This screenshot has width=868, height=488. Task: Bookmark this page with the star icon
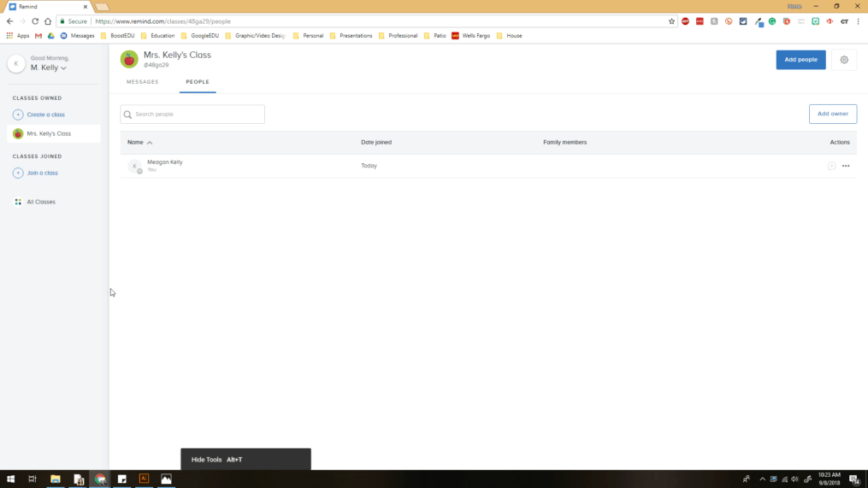click(x=671, y=21)
